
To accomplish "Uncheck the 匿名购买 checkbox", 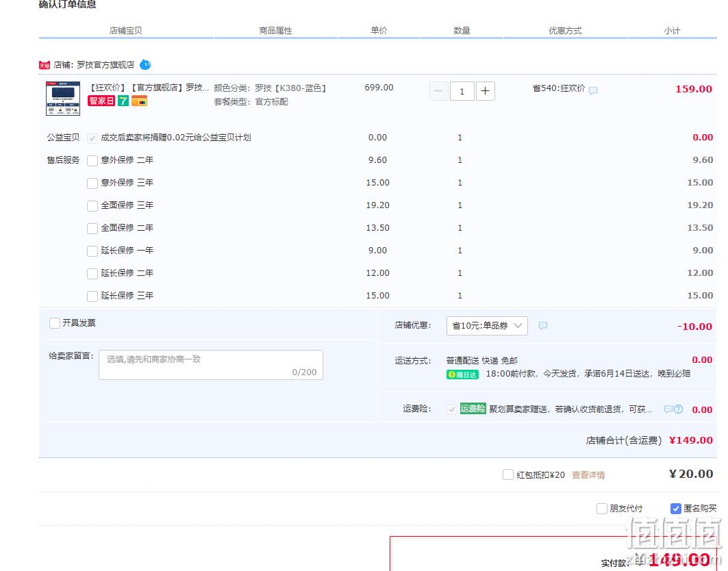I will (676, 509).
